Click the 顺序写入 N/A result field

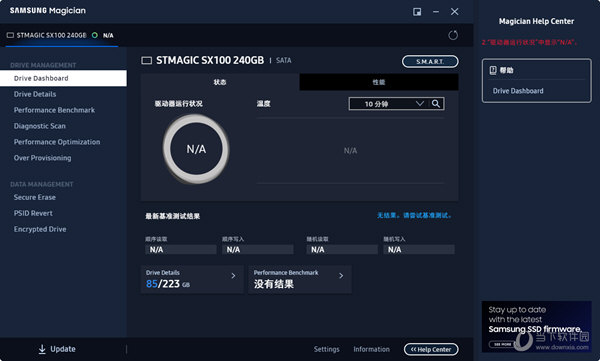coord(258,250)
